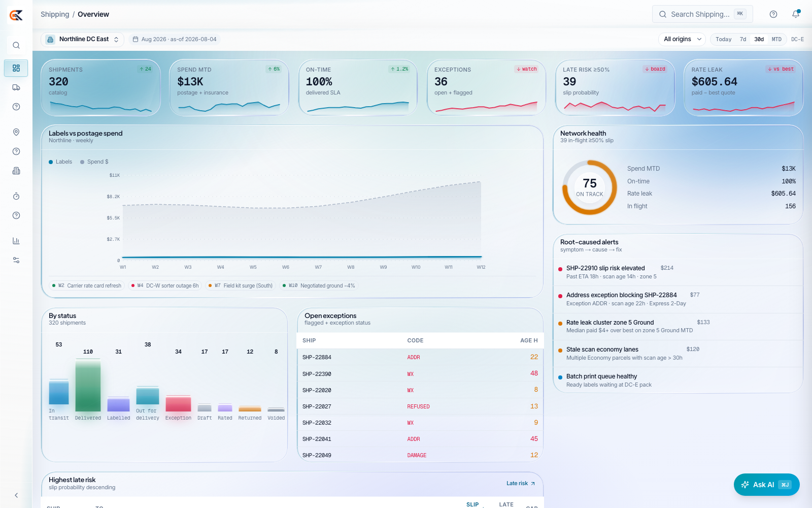Open exception row SHP-22884

pos(420,357)
